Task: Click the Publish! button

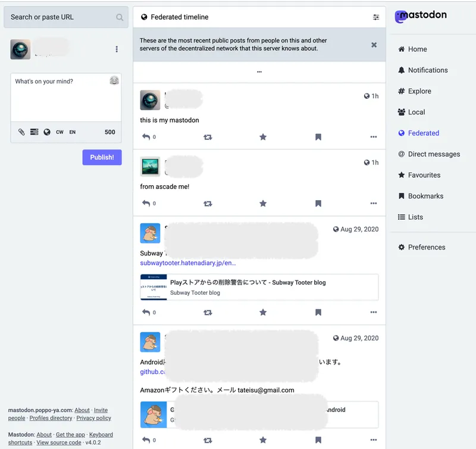Action: click(x=102, y=157)
